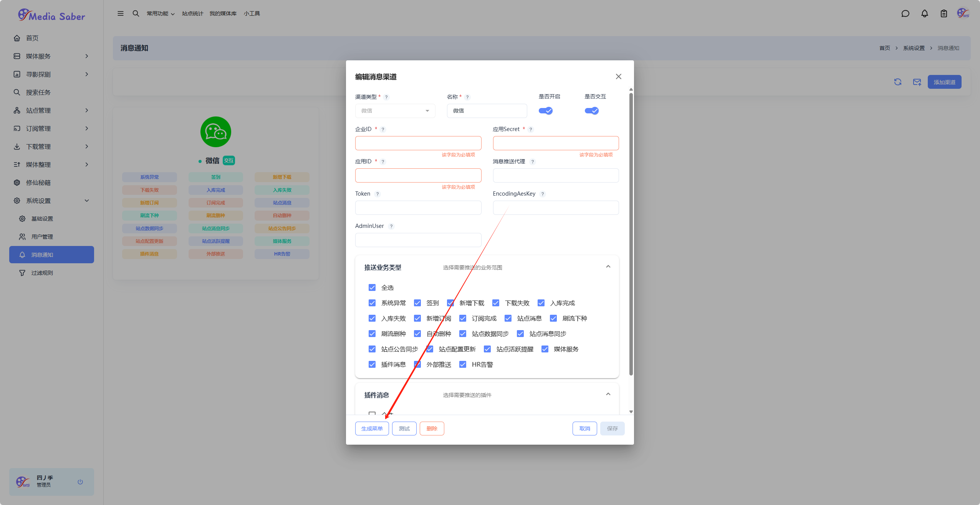980x505 pixels.
Task: Click the refresh icon beside 添加渠道
Action: tap(897, 82)
